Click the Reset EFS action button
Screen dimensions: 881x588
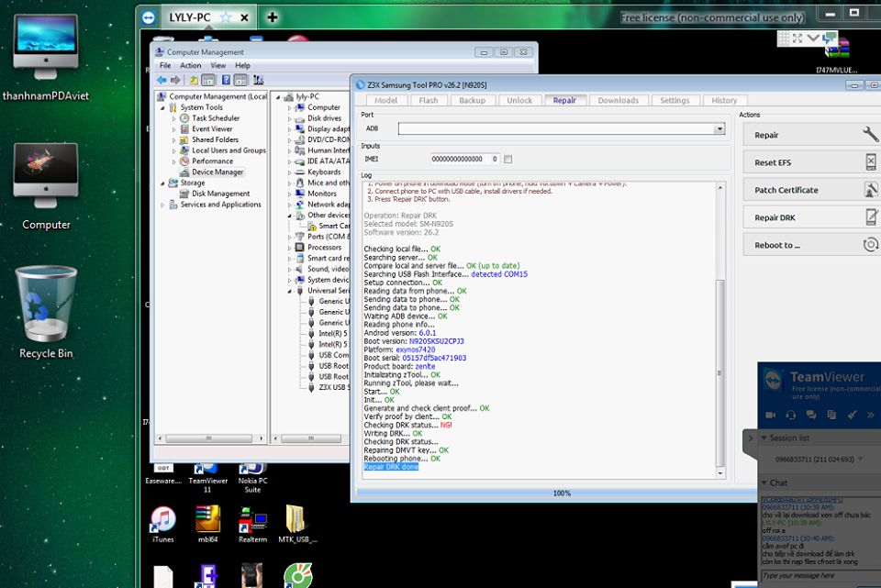810,162
